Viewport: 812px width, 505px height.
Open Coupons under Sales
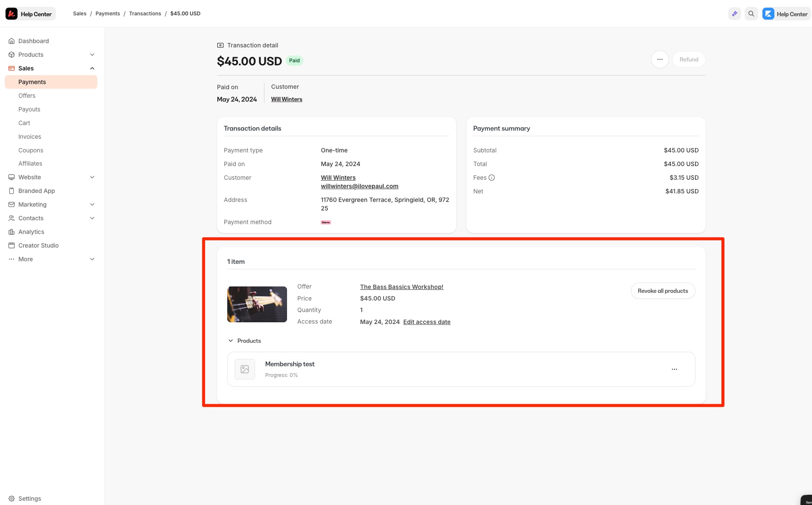[x=31, y=150]
